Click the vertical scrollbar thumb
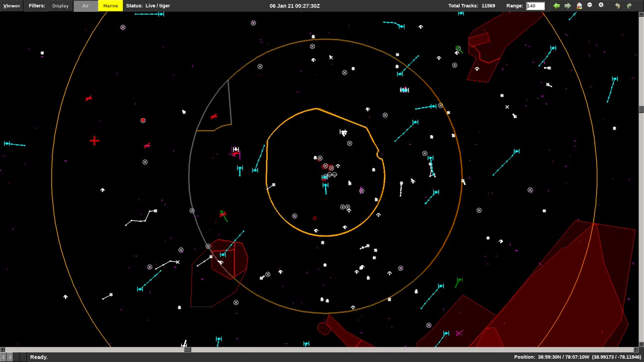 641,109
